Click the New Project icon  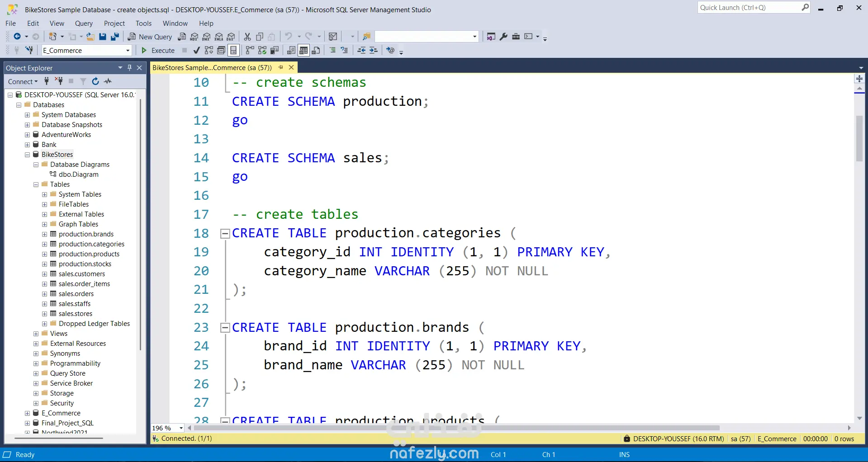(x=53, y=37)
